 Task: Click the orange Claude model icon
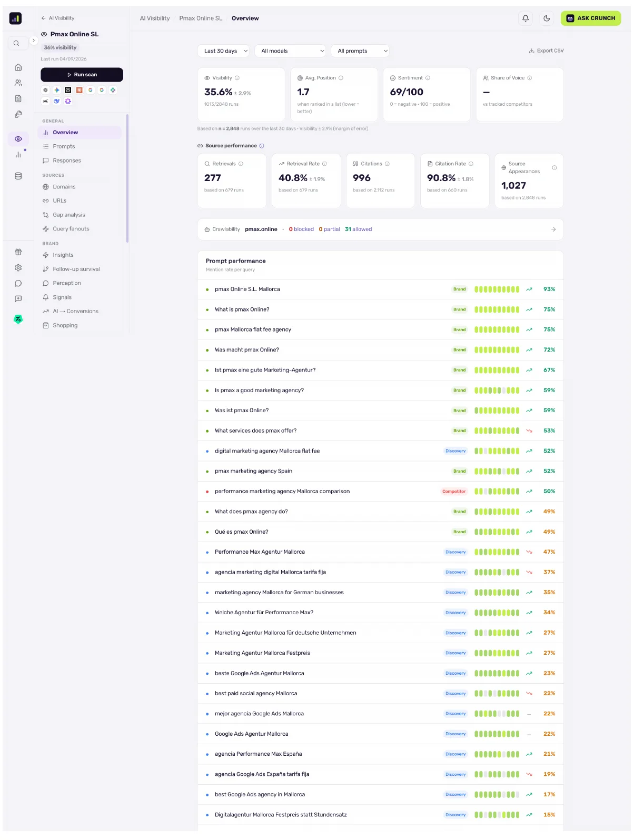pos(80,90)
